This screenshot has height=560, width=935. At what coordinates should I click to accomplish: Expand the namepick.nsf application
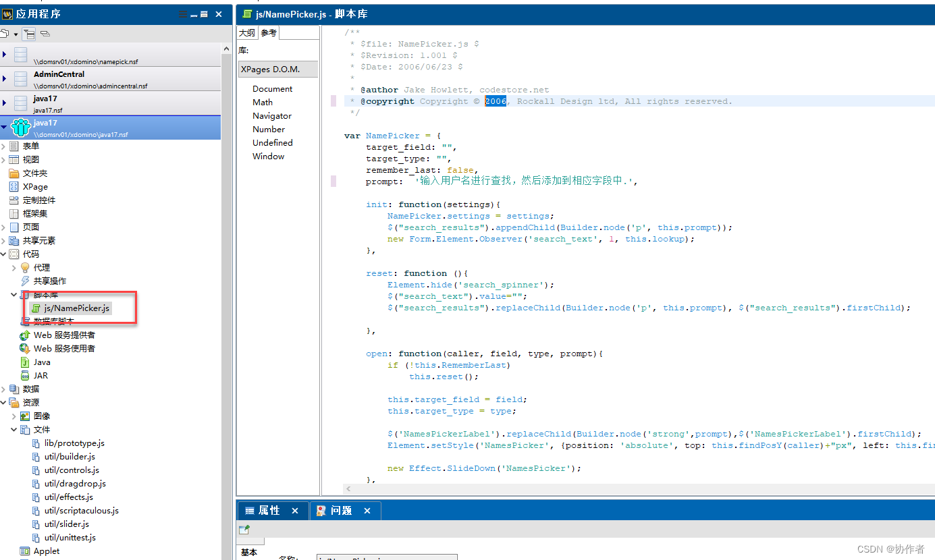[x=4, y=55]
